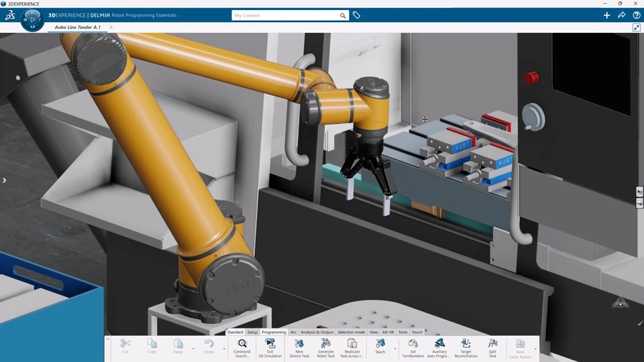Create a New Device Task
644x362 pixels.
coord(299,348)
